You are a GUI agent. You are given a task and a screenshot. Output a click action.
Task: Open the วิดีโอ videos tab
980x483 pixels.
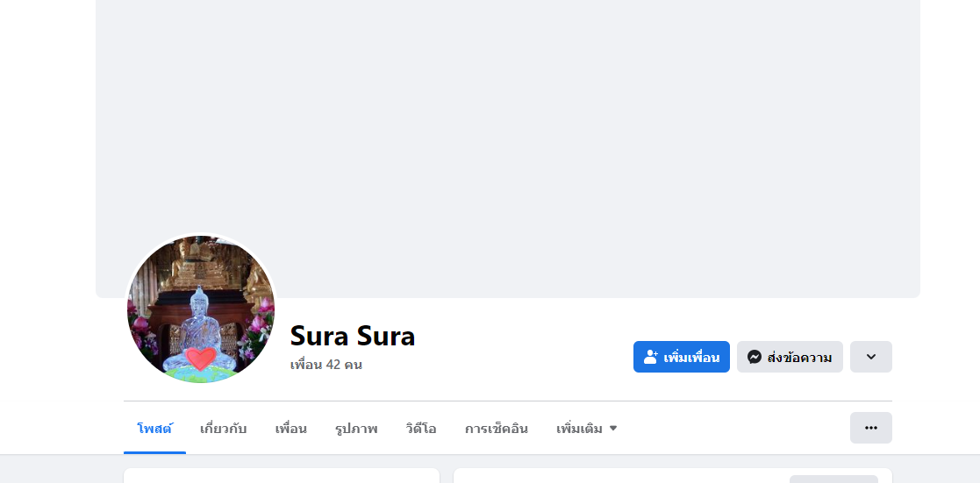[420, 429]
